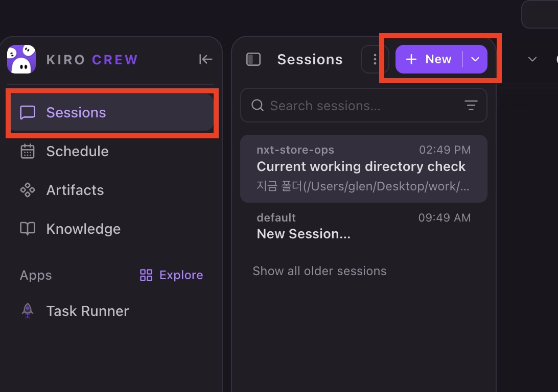Toggle the sessions panel layout icon

pyautogui.click(x=253, y=59)
